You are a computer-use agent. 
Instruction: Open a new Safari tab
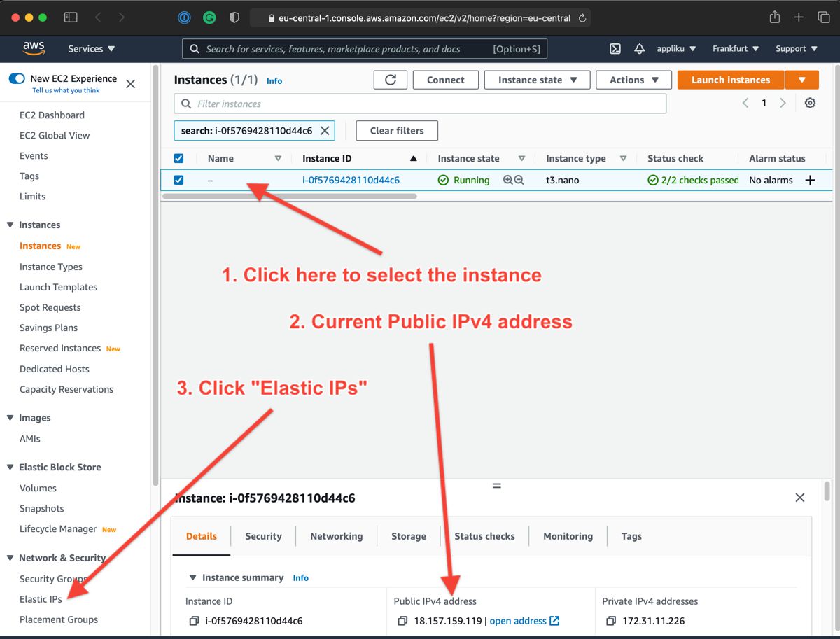tap(799, 17)
